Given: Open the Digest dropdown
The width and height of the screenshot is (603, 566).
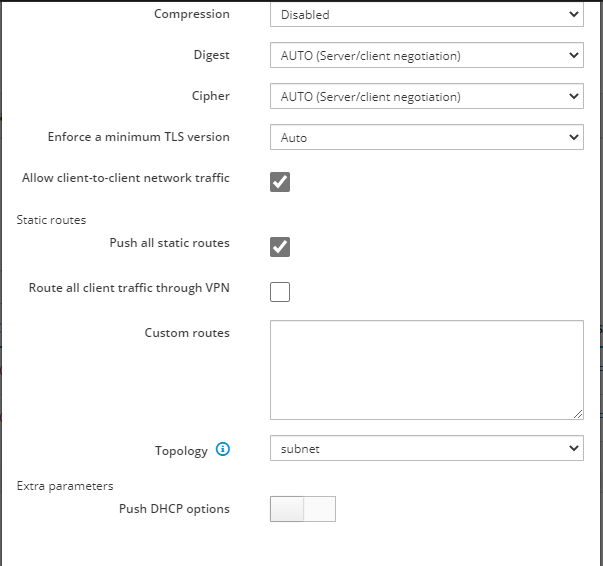Looking at the screenshot, I should [x=427, y=55].
